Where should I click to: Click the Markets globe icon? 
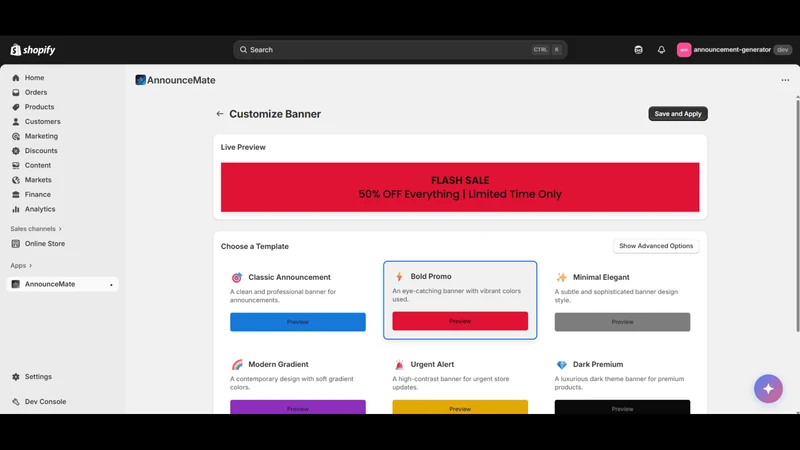point(16,180)
